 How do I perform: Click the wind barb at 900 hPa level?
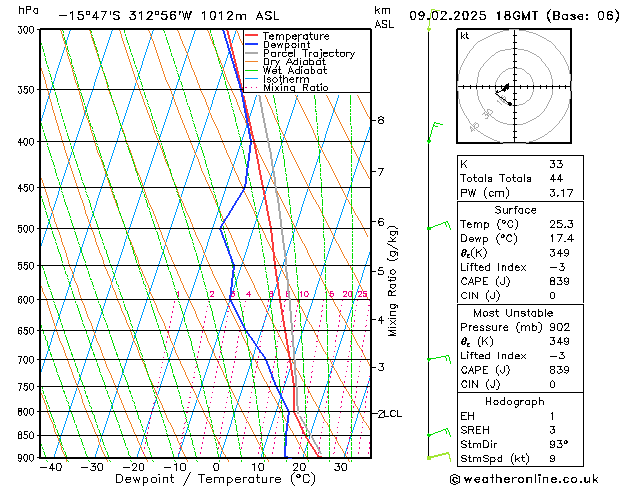(x=439, y=456)
